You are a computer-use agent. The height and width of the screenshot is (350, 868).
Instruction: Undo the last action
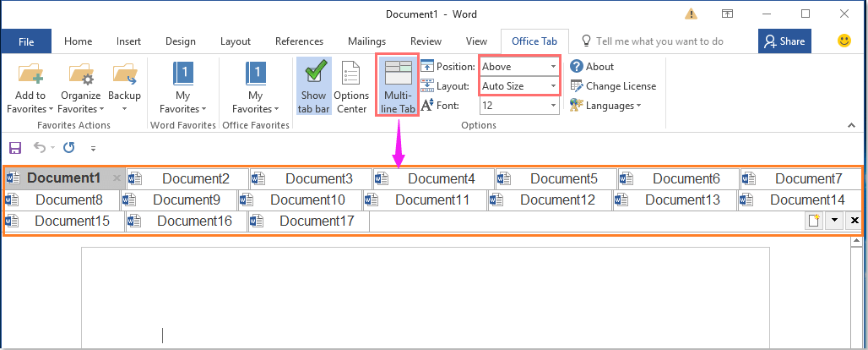click(x=40, y=148)
